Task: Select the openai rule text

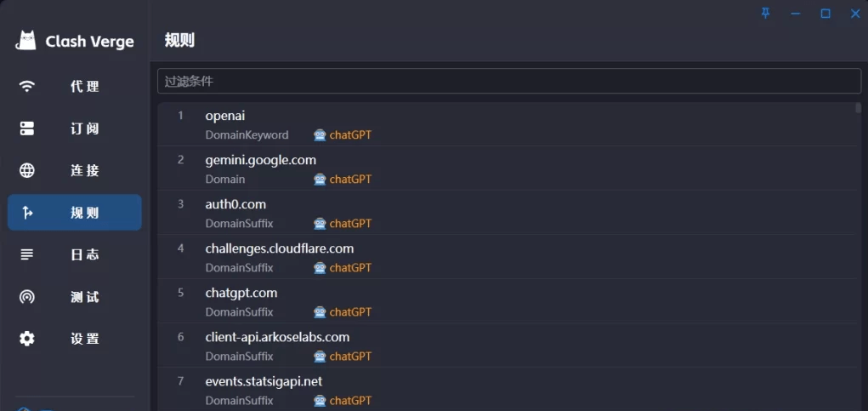Action: coord(225,117)
